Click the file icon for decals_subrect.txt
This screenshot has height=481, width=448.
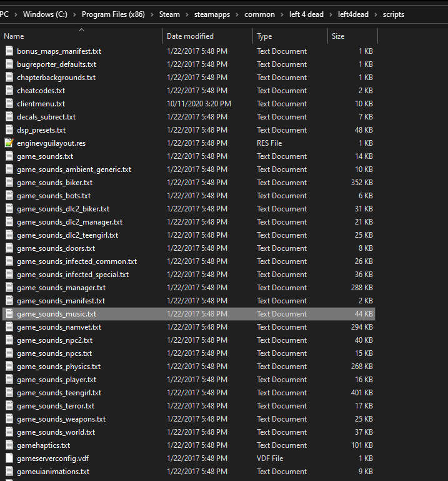point(9,117)
